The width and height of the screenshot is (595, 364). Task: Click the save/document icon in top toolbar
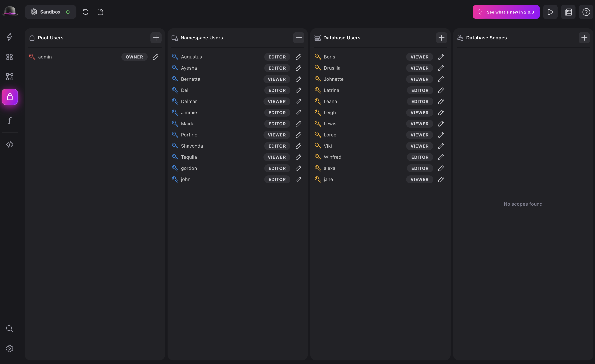pos(100,12)
